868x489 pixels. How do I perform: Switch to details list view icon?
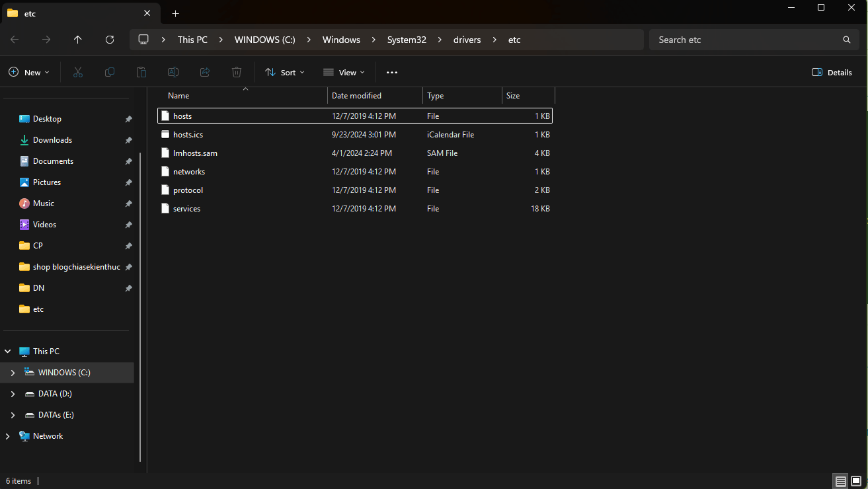(x=841, y=481)
